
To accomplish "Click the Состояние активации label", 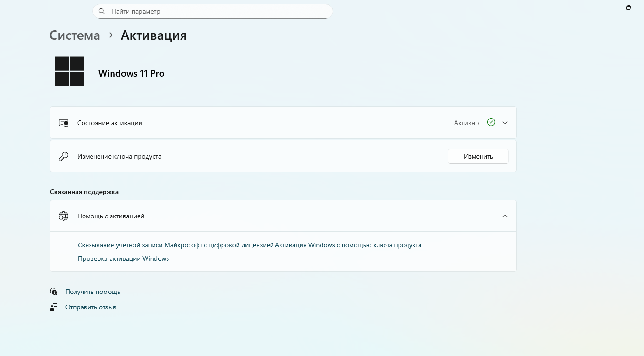I will click(x=110, y=123).
